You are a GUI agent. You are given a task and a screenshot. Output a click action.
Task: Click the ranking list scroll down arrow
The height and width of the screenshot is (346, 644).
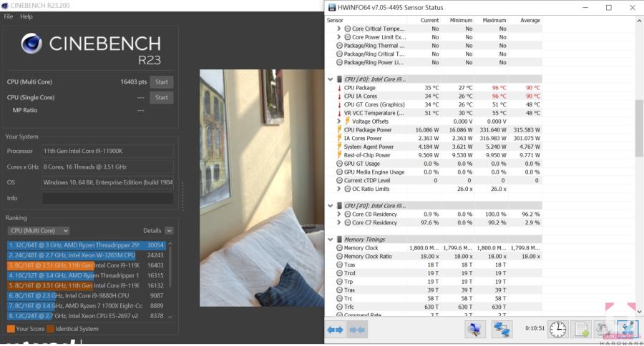pos(170,317)
